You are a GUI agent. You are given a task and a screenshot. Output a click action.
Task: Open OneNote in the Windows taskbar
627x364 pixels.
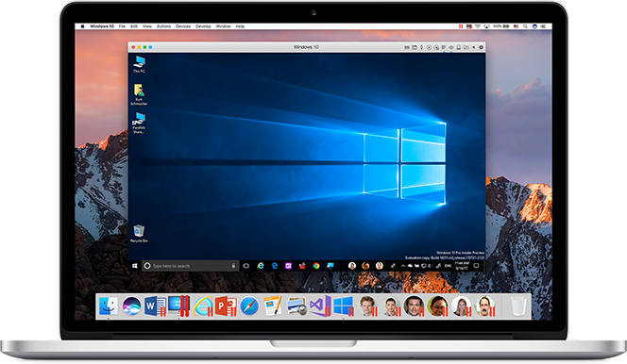click(x=288, y=266)
